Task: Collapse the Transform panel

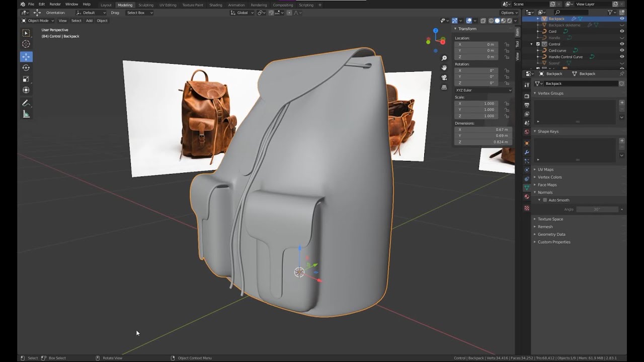Action: (466, 29)
